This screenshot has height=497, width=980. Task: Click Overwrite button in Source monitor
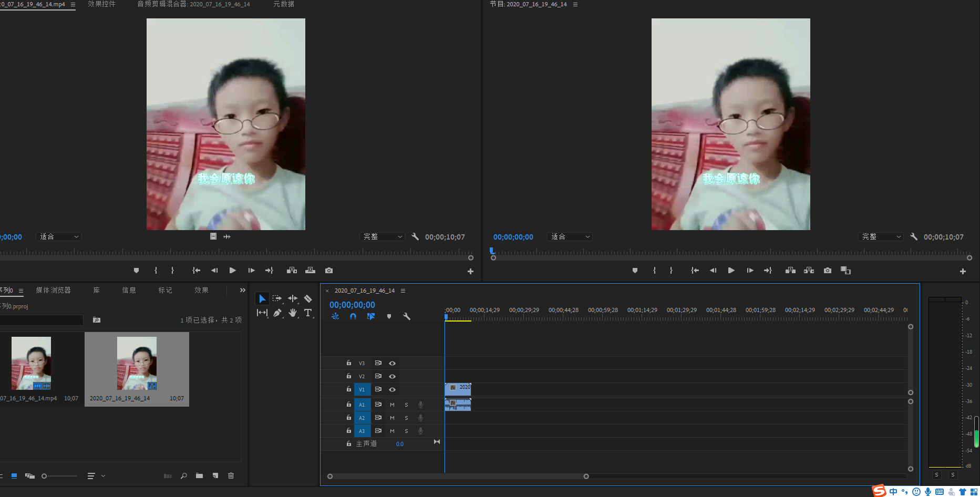(x=311, y=270)
